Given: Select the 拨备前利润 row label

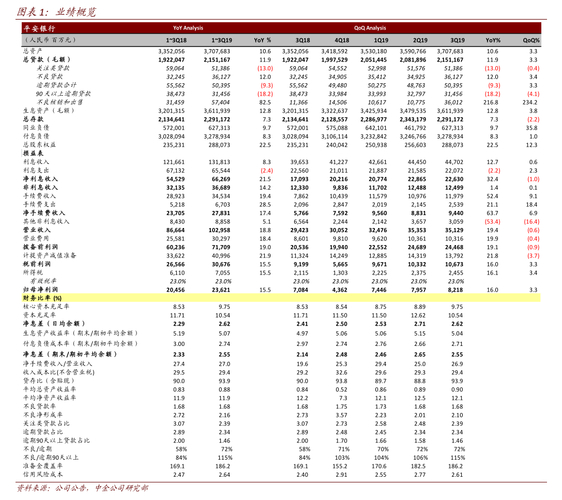Looking at the screenshot, I should click(x=40, y=247).
